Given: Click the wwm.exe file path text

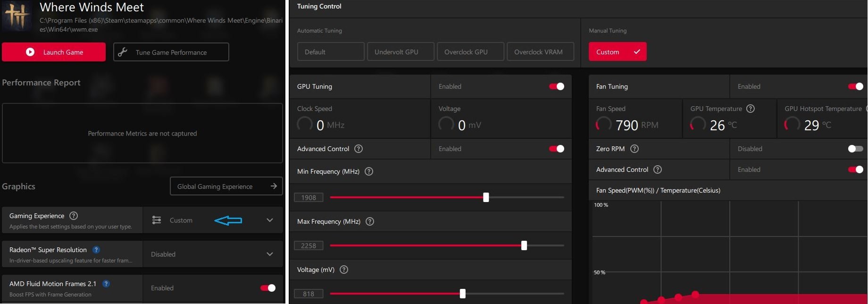Looking at the screenshot, I should pos(161,25).
